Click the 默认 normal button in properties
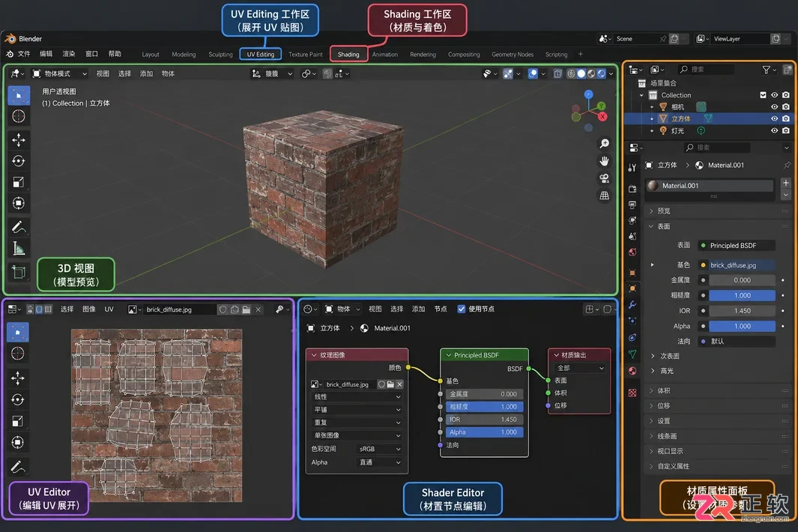 click(x=737, y=342)
